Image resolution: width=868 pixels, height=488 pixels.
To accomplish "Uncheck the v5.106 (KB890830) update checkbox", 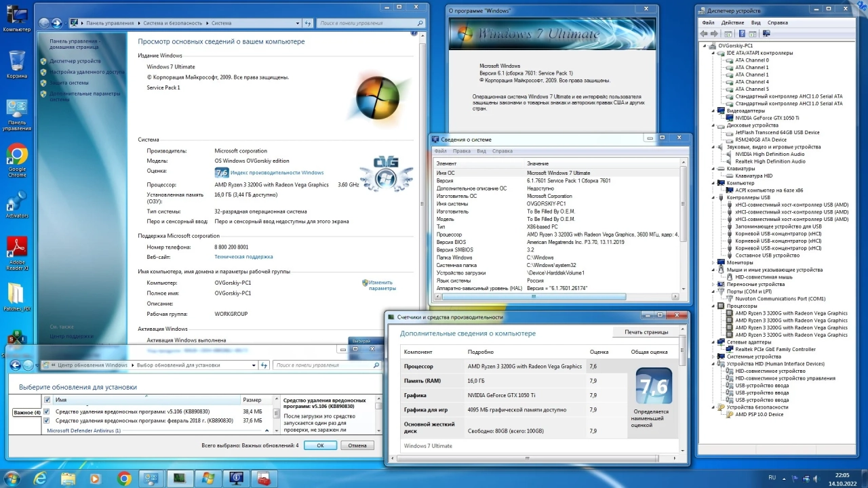I will [x=47, y=411].
